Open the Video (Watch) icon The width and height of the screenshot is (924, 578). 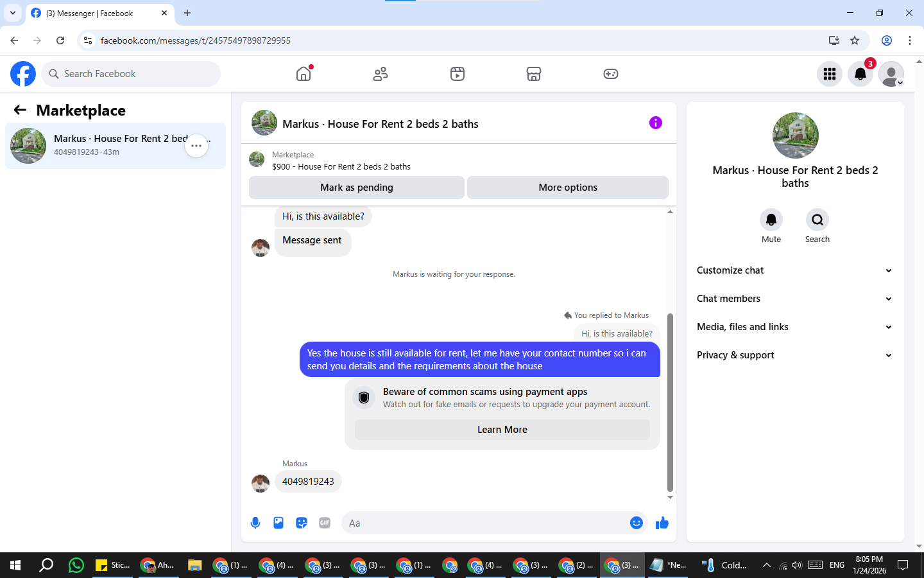click(458, 74)
